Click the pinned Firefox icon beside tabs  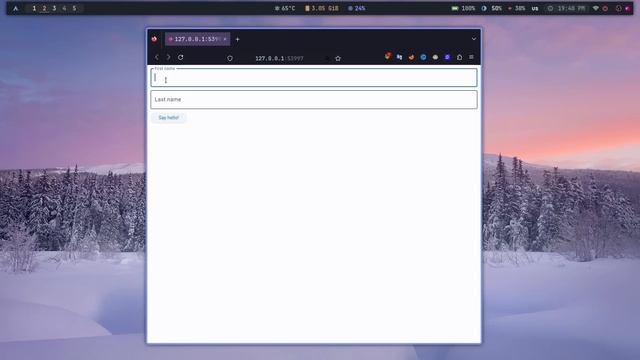154,39
